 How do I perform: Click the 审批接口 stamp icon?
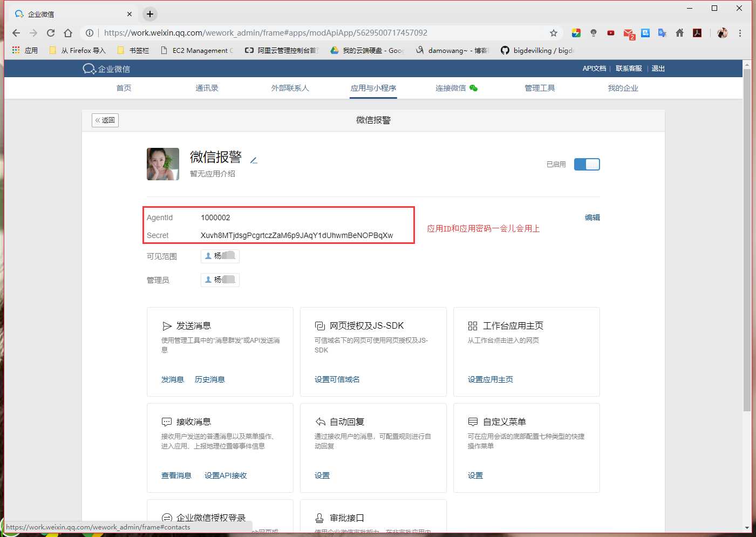[x=320, y=518]
